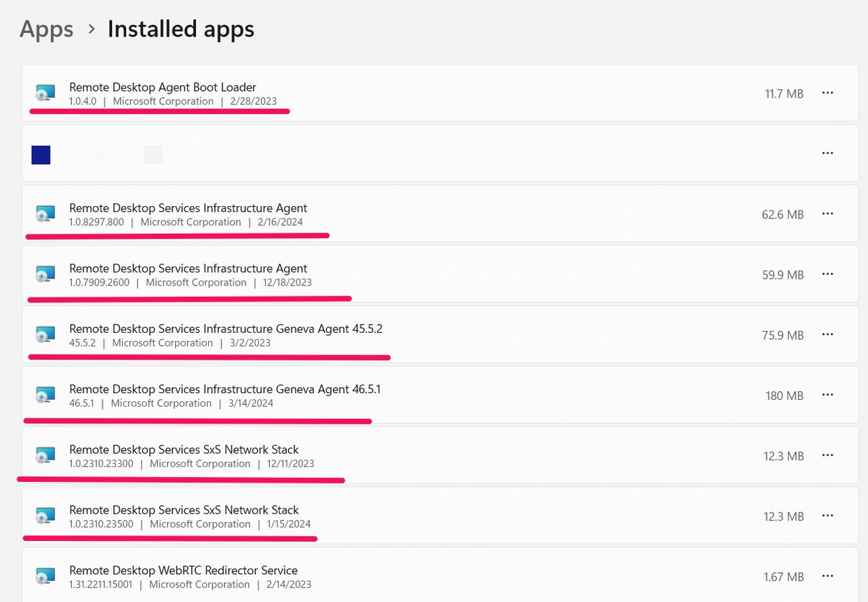
Task: Click icon of Infrastructure Agent version 1.0.8297.800
Action: 45,214
